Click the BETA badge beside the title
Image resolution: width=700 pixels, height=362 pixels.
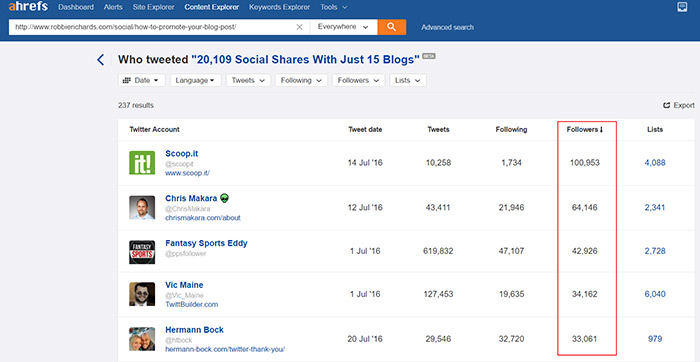coord(429,57)
